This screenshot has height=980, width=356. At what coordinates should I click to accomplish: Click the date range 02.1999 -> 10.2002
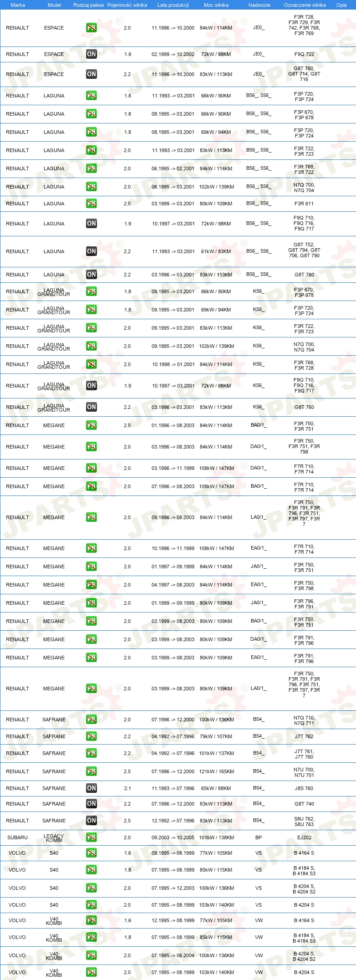[173, 54]
